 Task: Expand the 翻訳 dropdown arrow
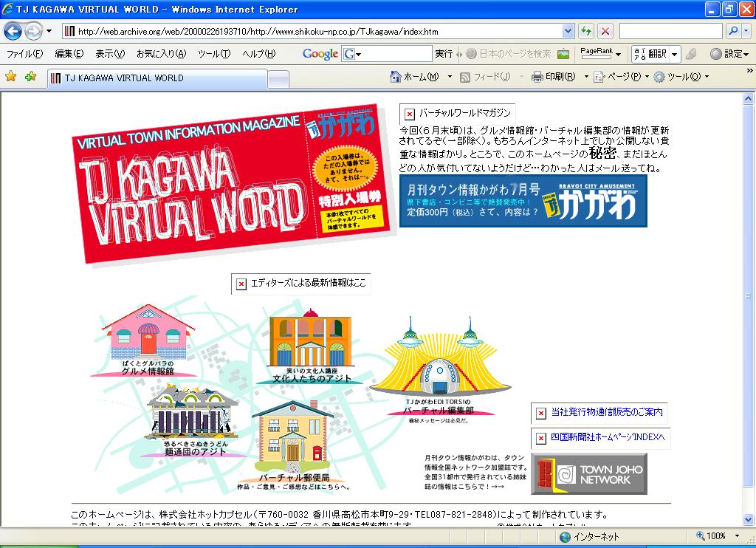pyautogui.click(x=675, y=54)
